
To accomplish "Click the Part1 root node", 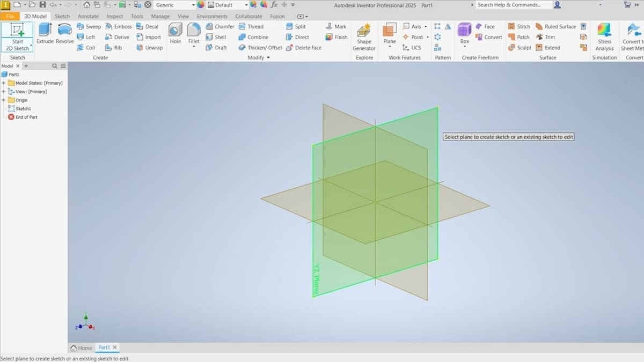I will click(10, 75).
